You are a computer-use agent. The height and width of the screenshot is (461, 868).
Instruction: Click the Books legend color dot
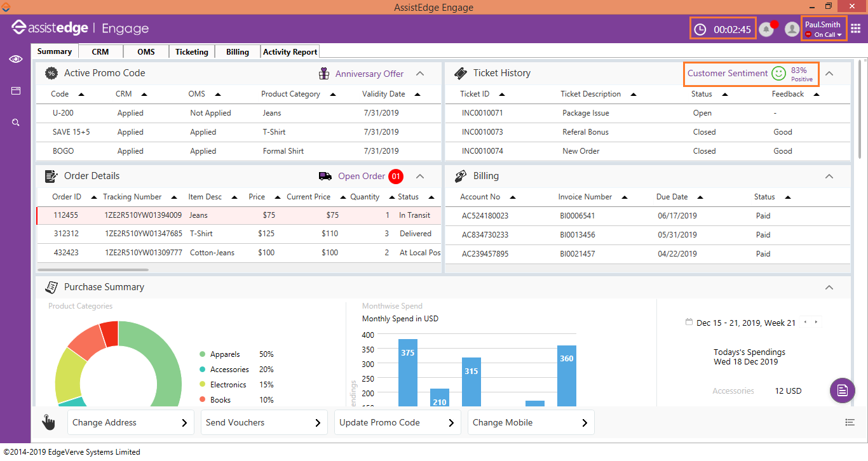coord(203,400)
